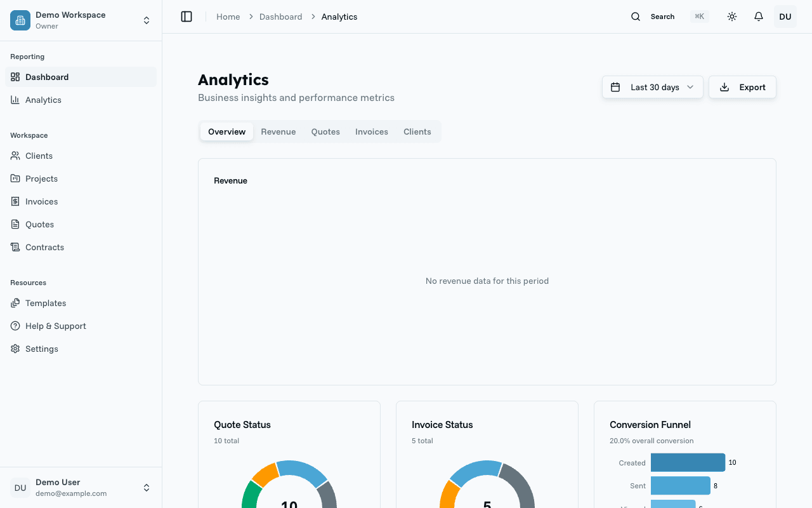Click the green segment of Quote Status donut
Image resolution: width=812 pixels, height=508 pixels.
(x=251, y=495)
